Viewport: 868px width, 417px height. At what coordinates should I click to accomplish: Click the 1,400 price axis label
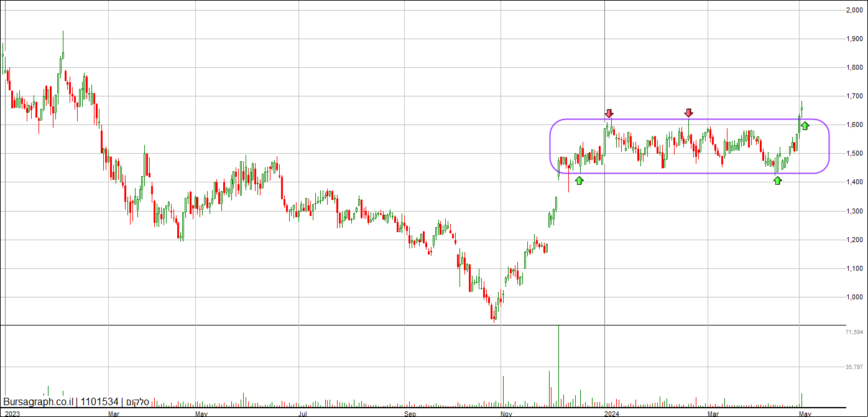coord(854,182)
